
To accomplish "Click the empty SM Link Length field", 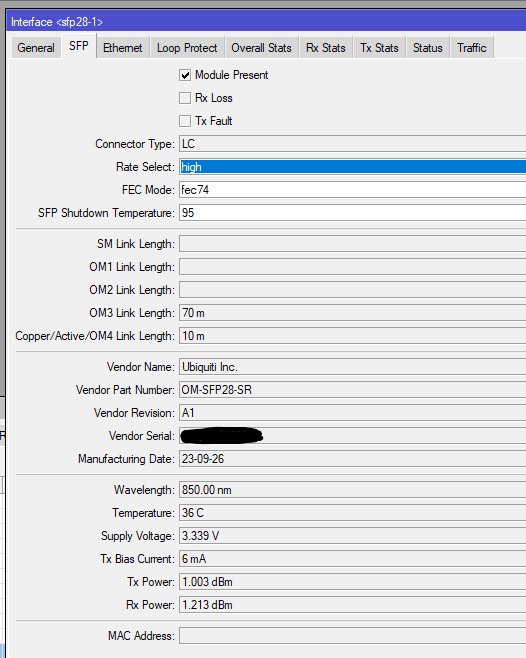I will pyautogui.click(x=353, y=244).
